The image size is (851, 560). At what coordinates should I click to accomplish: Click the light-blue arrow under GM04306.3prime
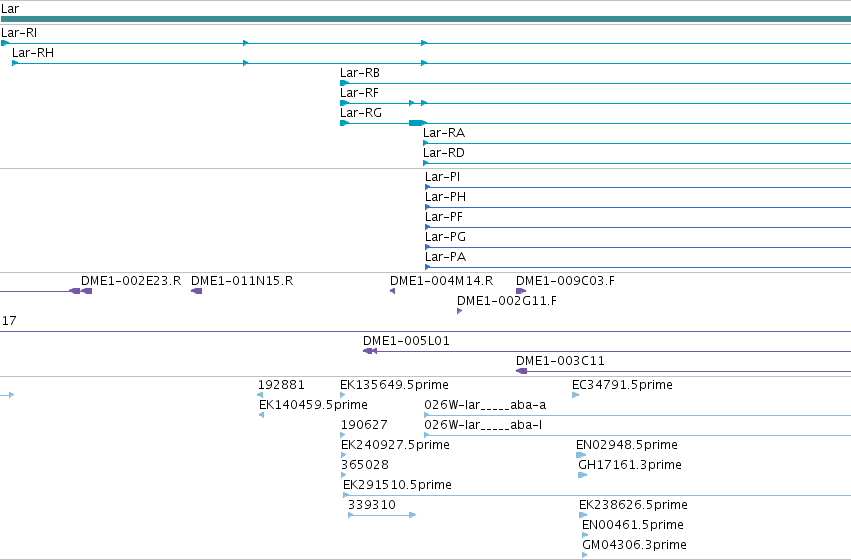(585, 555)
